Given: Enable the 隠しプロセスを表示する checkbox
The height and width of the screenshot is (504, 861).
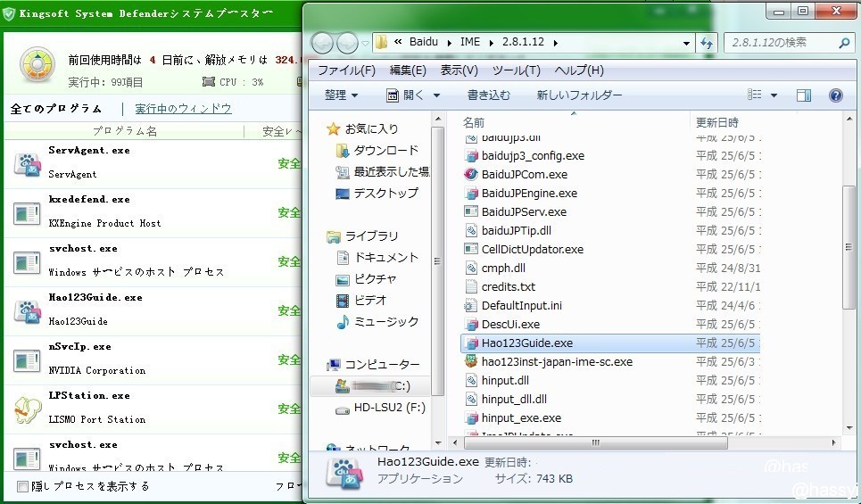Looking at the screenshot, I should [x=22, y=486].
